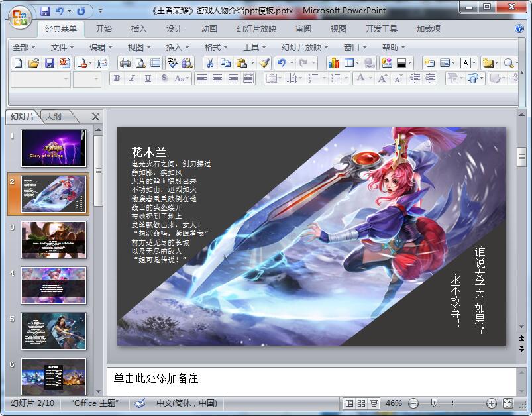Screen dimensions: 532x416
Task: Click the Print icon in the toolbar
Action: click(x=125, y=63)
